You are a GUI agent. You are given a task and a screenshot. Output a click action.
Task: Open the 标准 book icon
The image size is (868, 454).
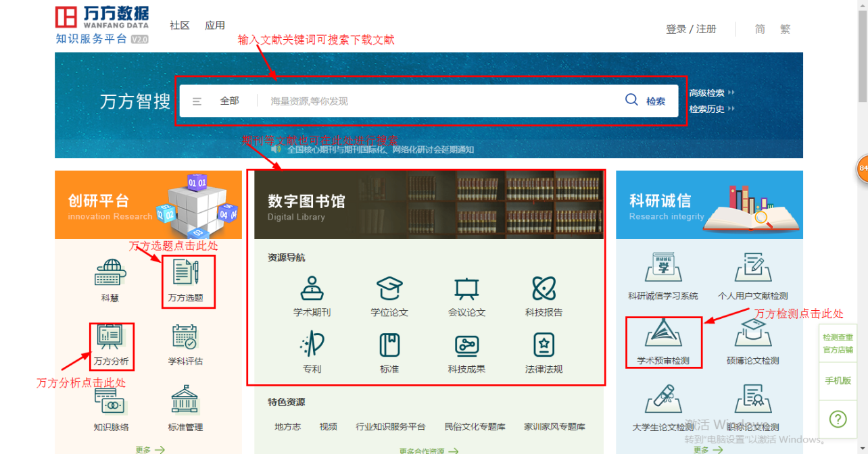tap(389, 345)
